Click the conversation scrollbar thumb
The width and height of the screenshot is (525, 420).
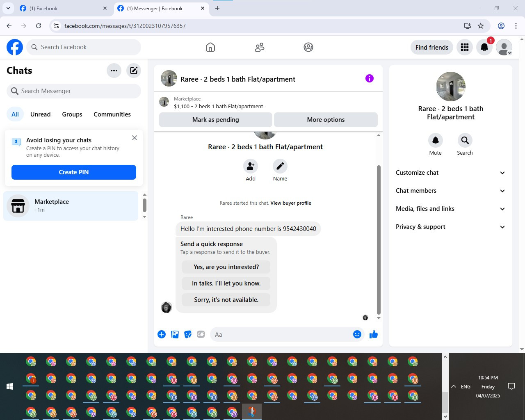379,240
